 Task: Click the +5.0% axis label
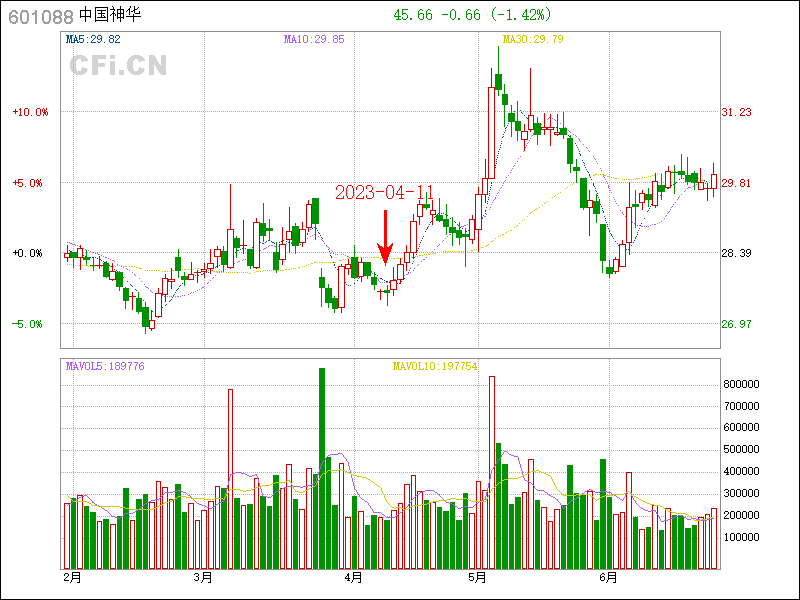point(28,183)
